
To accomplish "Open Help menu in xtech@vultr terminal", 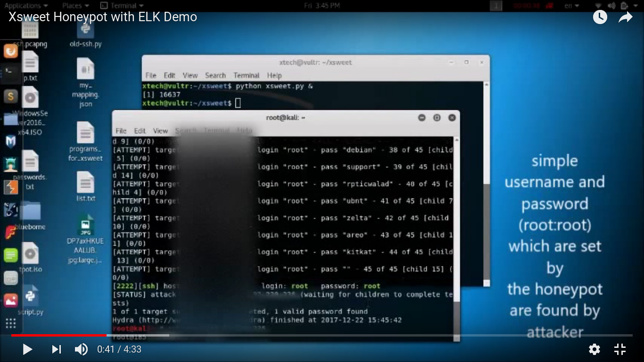I will pos(274,75).
